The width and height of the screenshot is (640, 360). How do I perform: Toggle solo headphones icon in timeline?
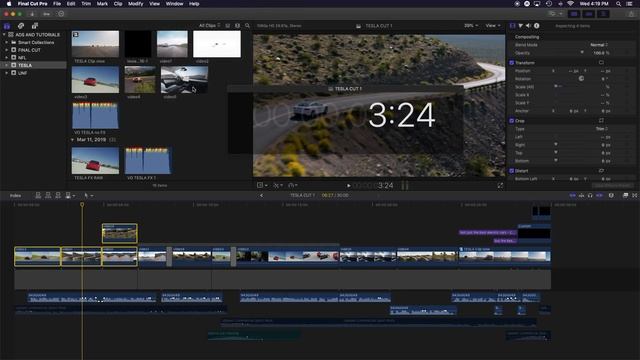(590, 196)
